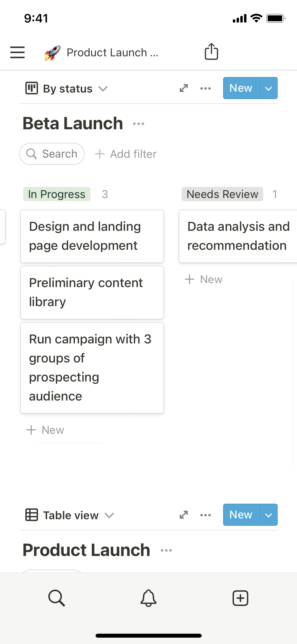Viewport: 297px width, 644px height.
Task: Click the blue New button above Beta Launch
Action: [x=241, y=88]
